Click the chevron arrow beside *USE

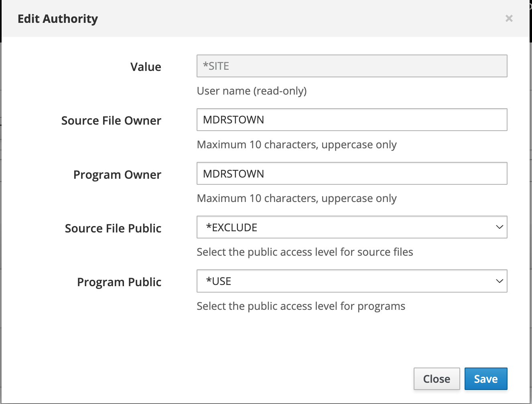[x=499, y=281]
